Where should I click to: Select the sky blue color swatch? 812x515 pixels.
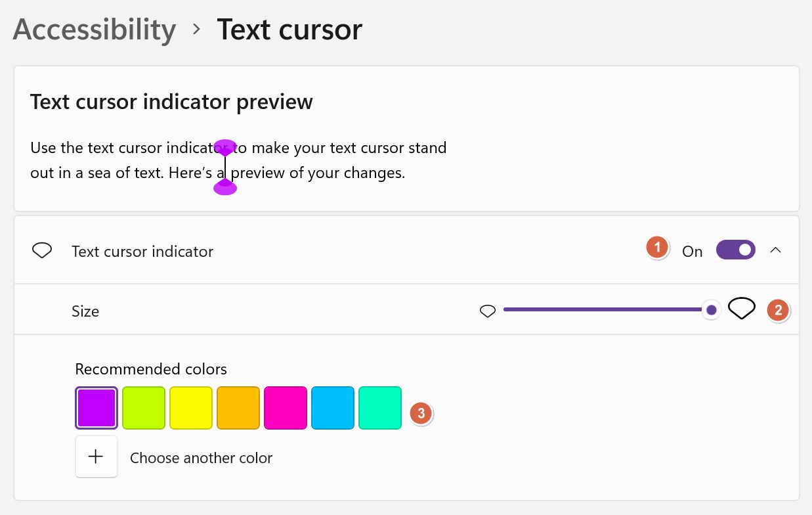(332, 407)
